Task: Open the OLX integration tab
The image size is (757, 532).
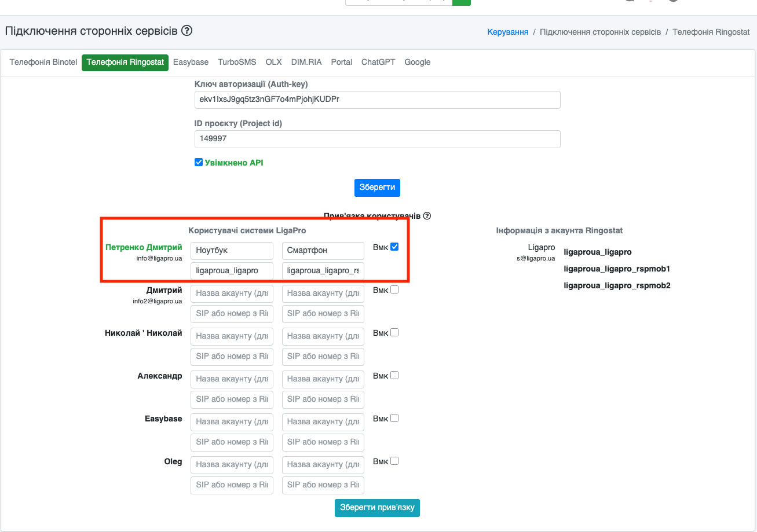Action: [273, 63]
